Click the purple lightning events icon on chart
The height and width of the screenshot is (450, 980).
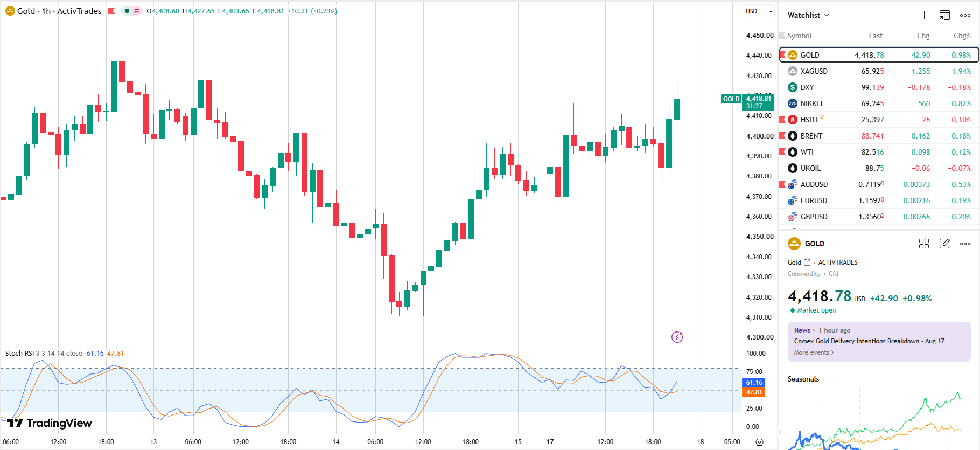click(x=677, y=337)
